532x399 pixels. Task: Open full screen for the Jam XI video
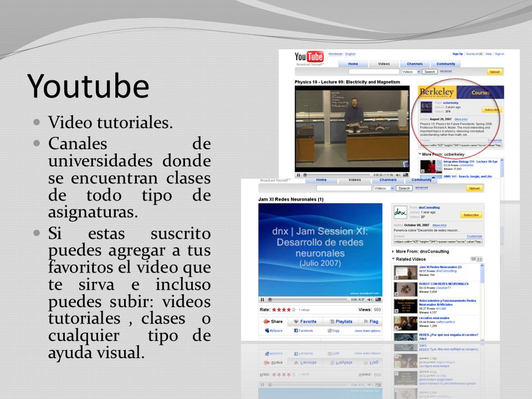pyautogui.click(x=378, y=300)
